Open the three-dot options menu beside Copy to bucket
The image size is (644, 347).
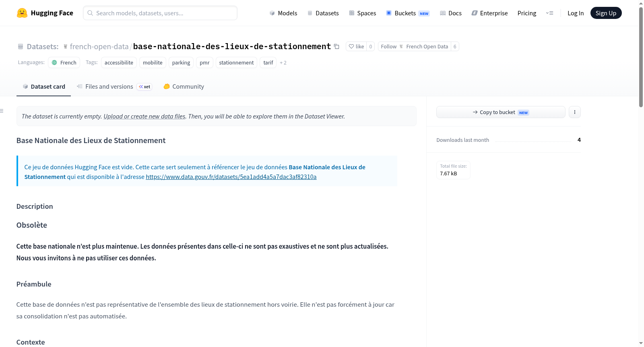coord(575,112)
